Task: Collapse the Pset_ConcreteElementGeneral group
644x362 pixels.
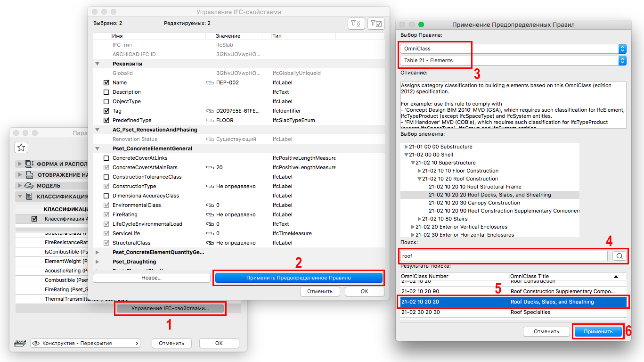Action: 98,148
